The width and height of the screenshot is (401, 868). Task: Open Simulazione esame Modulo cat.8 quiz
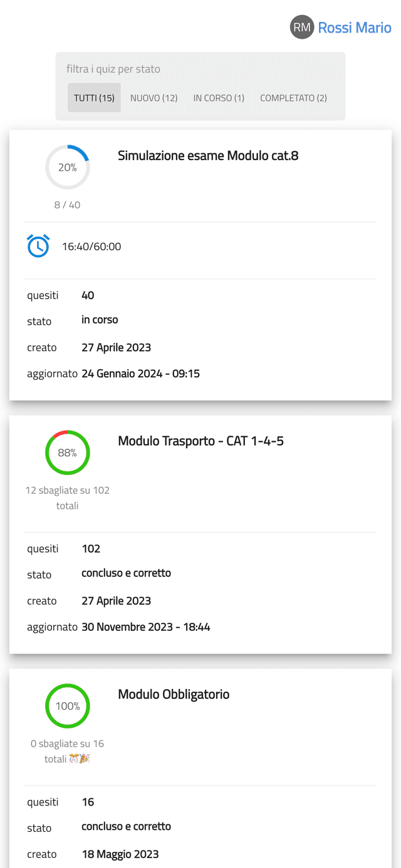click(x=208, y=156)
